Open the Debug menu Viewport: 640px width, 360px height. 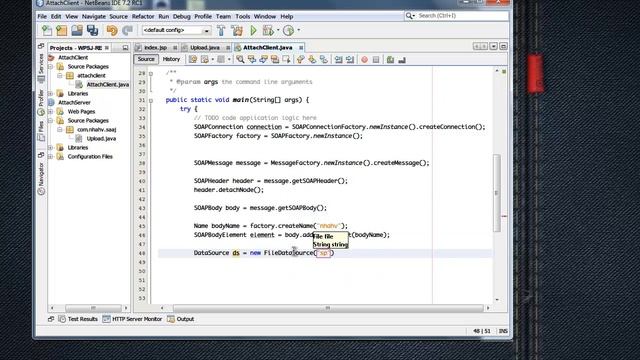pyautogui.click(x=182, y=16)
